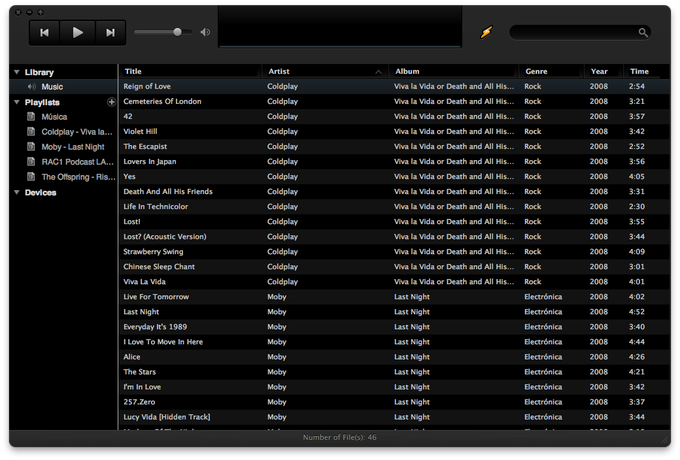Select the Last Night track title
680x460 pixels.
click(141, 312)
